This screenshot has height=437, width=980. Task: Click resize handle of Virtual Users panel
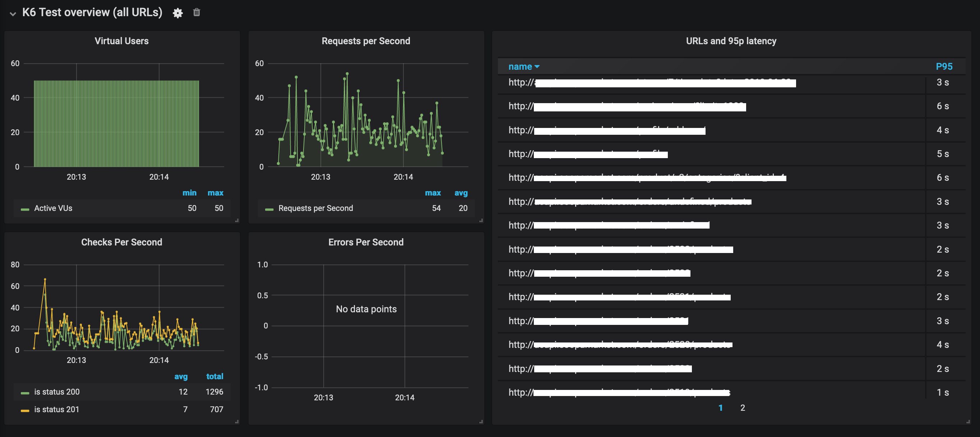(237, 220)
